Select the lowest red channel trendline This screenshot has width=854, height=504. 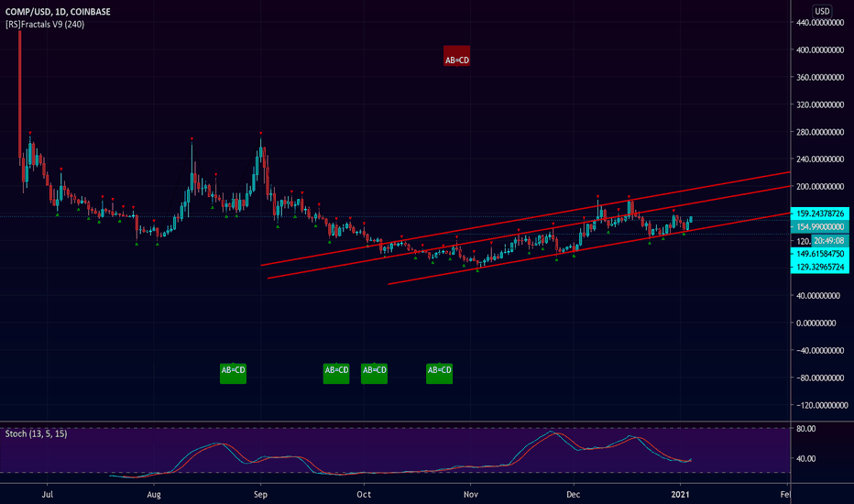(589, 248)
